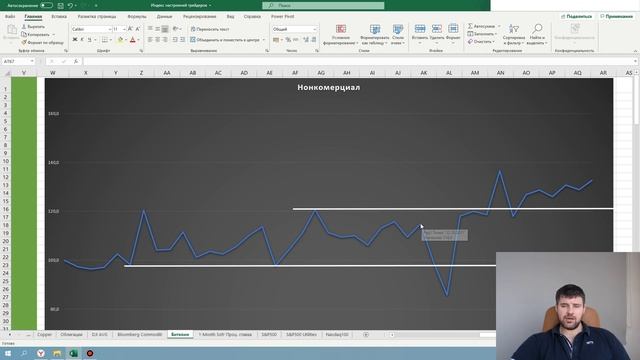The image size is (640, 360).
Task: Switch to the Вставка ribbon tab
Action: point(59,16)
